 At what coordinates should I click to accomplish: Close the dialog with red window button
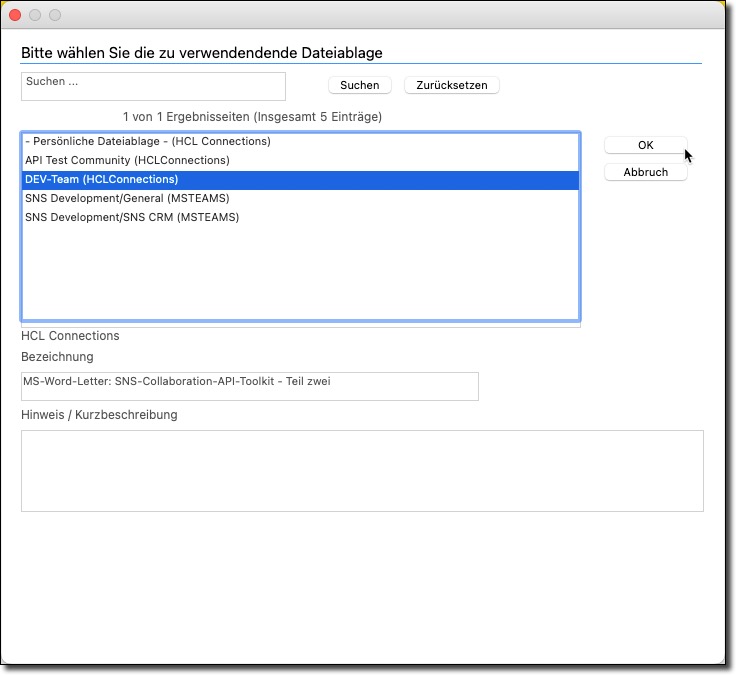click(15, 15)
